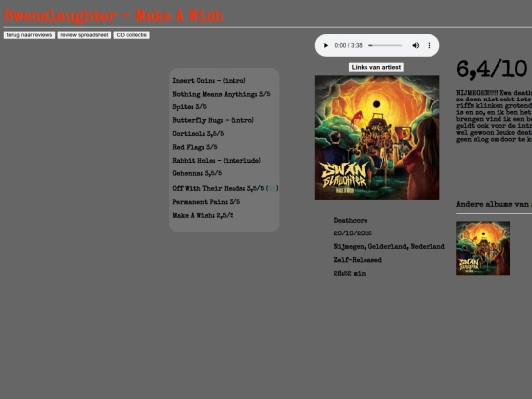
Task: Open the review spreadsheet button
Action: click(85, 35)
